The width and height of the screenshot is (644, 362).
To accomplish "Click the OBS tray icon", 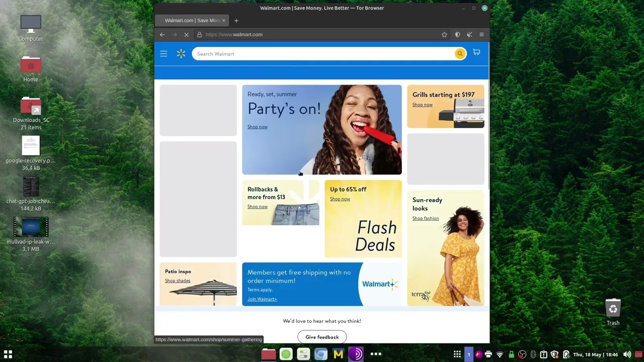I will pyautogui.click(x=522, y=354).
